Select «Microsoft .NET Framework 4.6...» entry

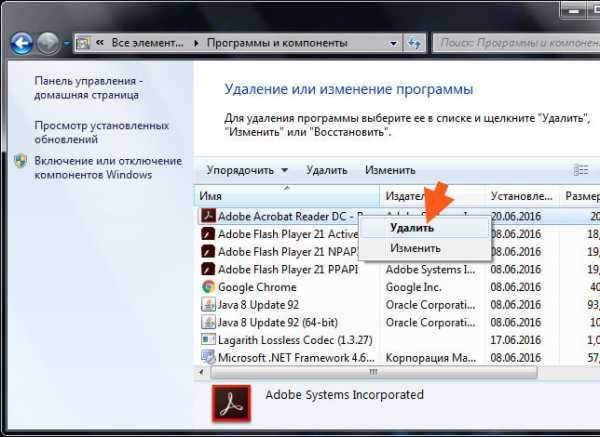point(296,358)
